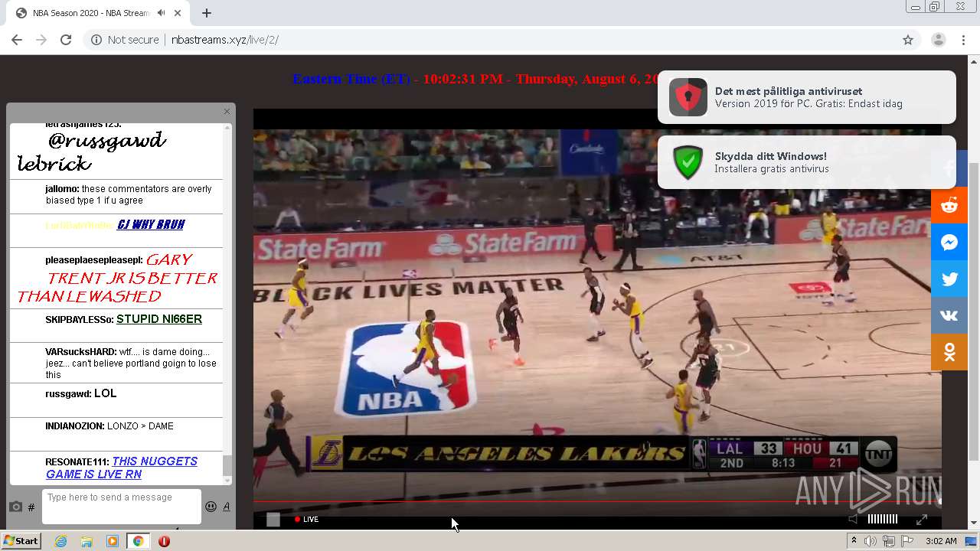Open a new browser tab
980x551 pixels.
click(x=207, y=13)
